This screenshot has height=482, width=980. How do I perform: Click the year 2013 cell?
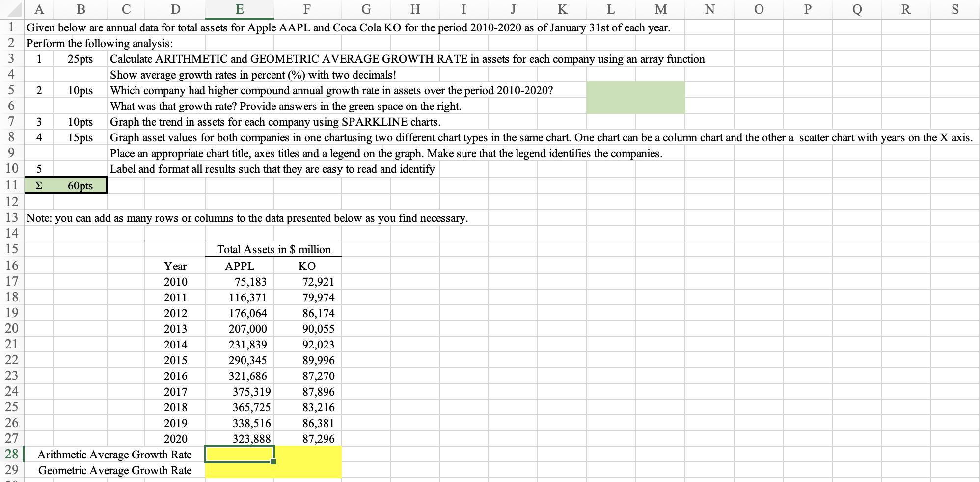pos(175,328)
